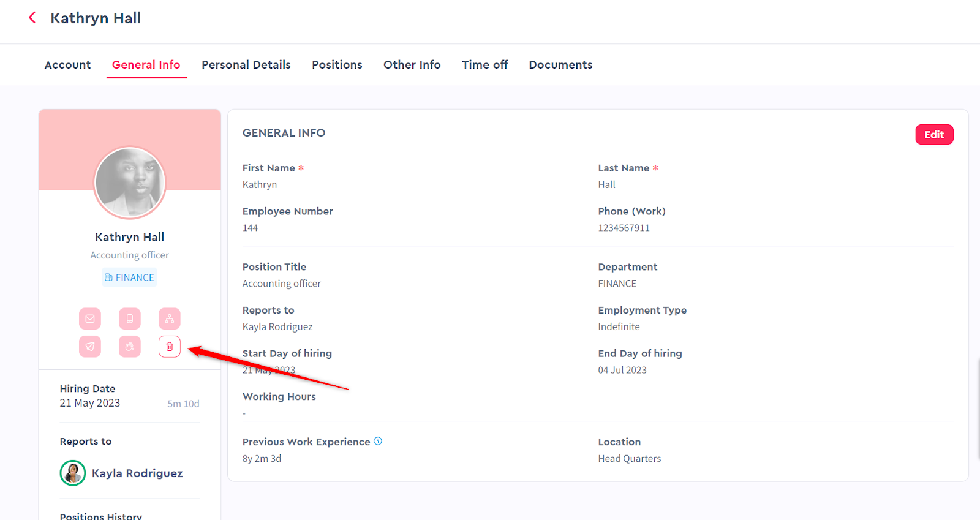
Task: Click the waving hand icon
Action: [x=130, y=347]
